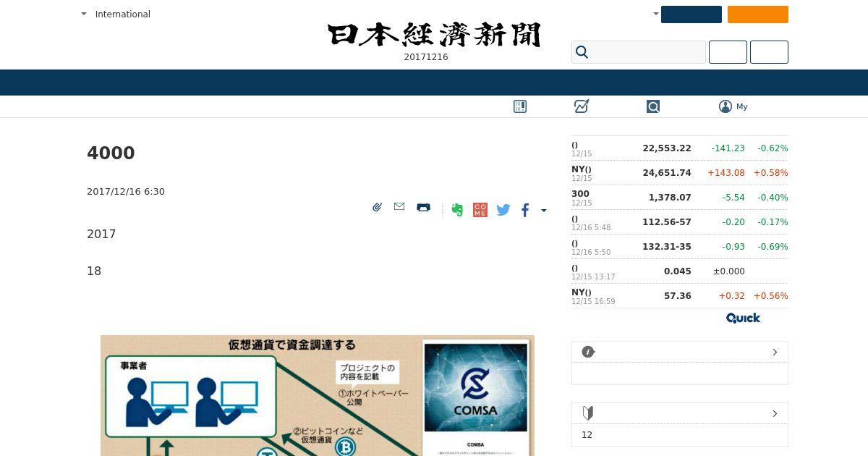
Task: Go to home via Nikkei masthead logo
Action: point(434,35)
